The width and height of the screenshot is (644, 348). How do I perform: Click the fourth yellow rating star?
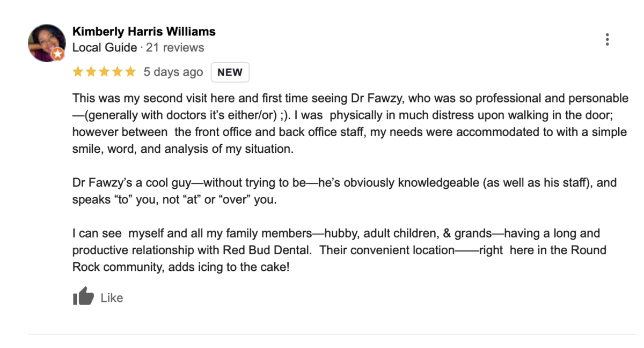click(x=117, y=72)
